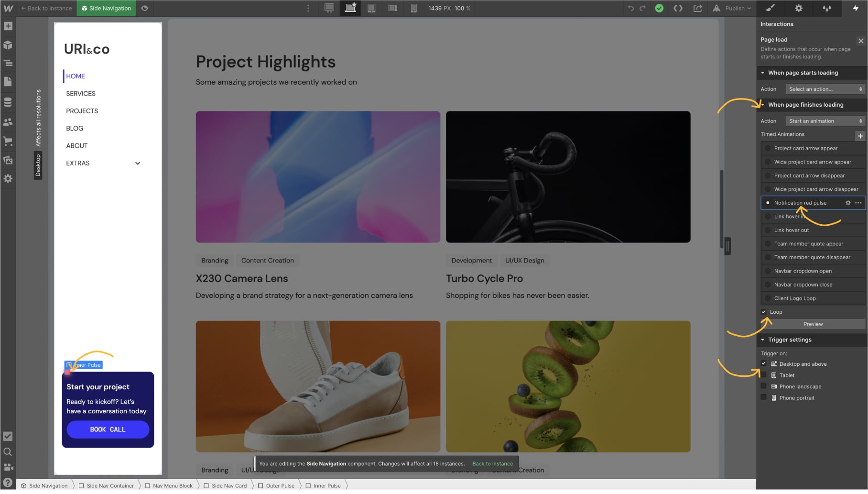Open the Add Elements panel
Screen dimensions: 868x494
8,26
